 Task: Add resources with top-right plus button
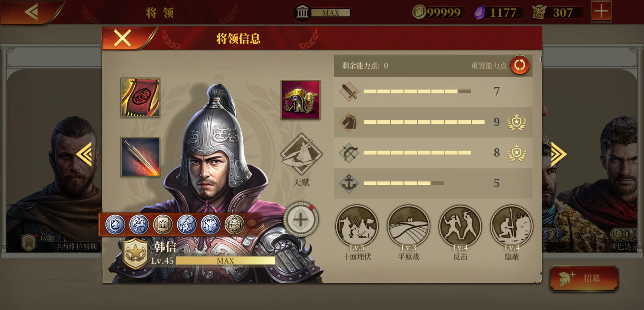601,12
